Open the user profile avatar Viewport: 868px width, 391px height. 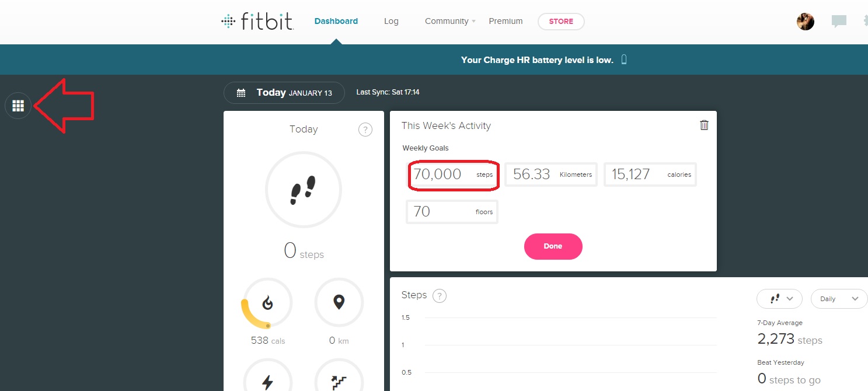point(806,22)
